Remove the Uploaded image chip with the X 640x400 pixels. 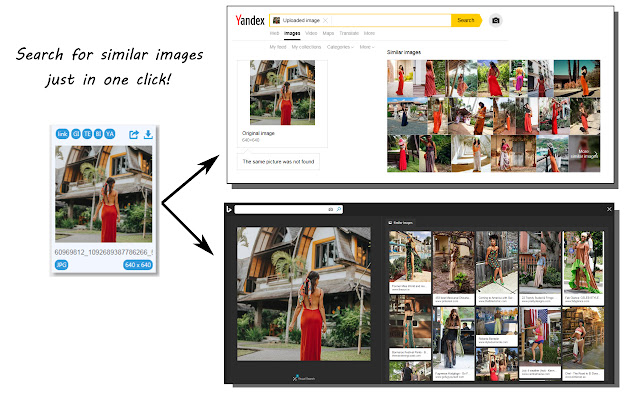[x=325, y=20]
